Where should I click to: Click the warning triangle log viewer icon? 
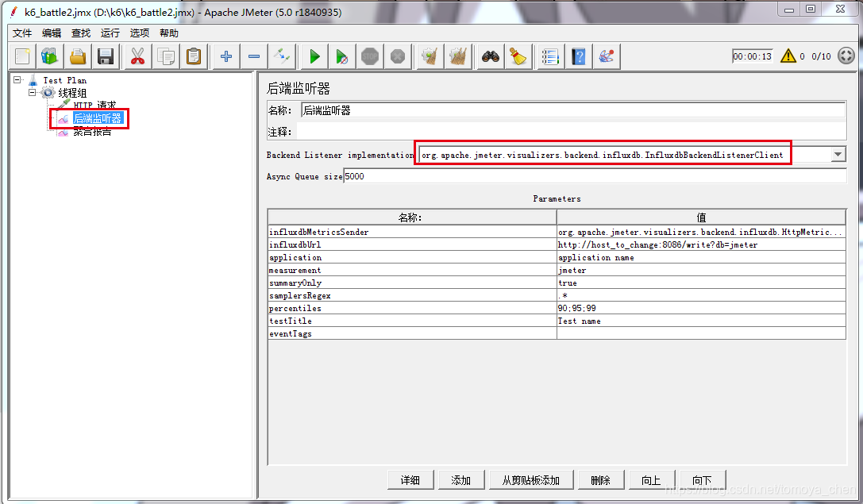coord(788,56)
